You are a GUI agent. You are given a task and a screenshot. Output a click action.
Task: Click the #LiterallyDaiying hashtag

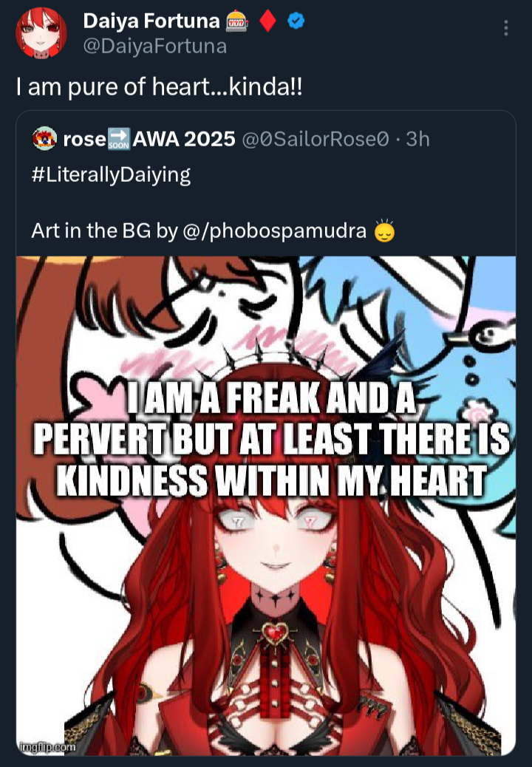(x=111, y=174)
